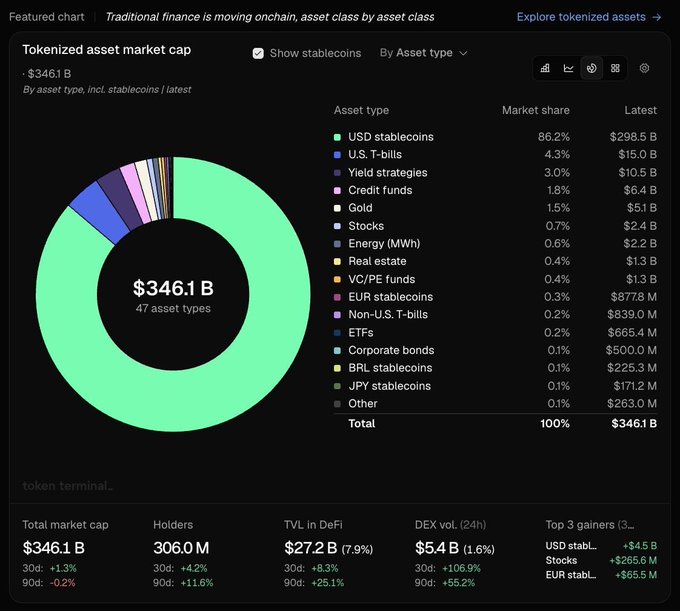Switch to the stacked bar chart view
680x611 pixels.
click(x=545, y=68)
